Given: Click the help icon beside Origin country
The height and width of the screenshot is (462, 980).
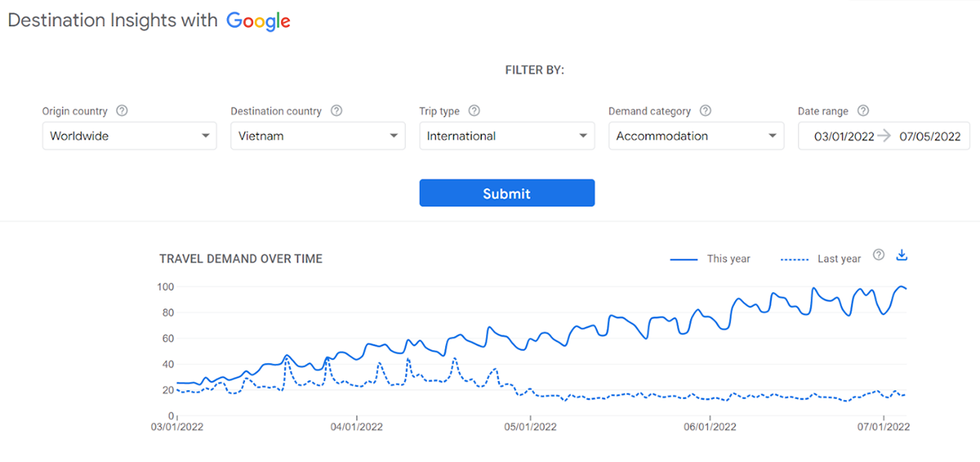Looking at the screenshot, I should click(x=122, y=111).
